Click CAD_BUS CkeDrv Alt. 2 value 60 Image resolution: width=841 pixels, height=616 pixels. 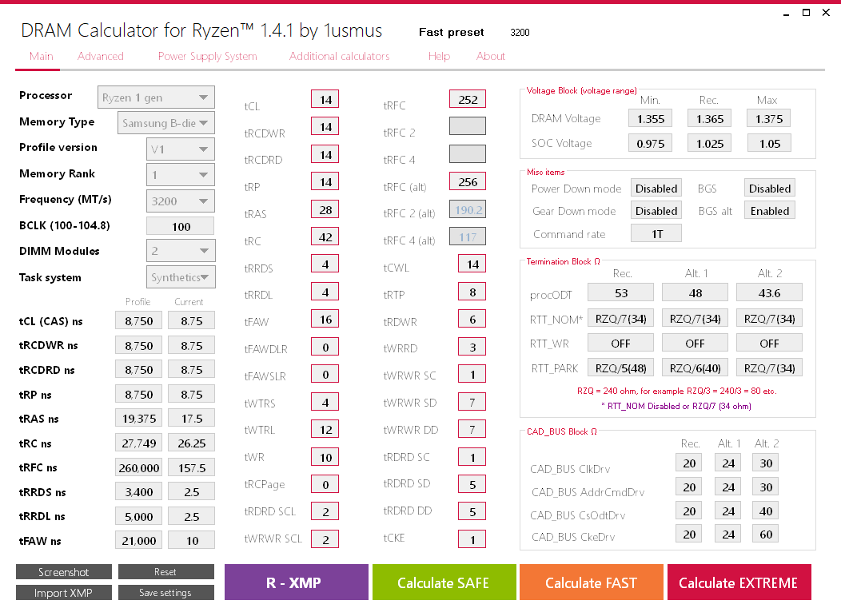765,534
